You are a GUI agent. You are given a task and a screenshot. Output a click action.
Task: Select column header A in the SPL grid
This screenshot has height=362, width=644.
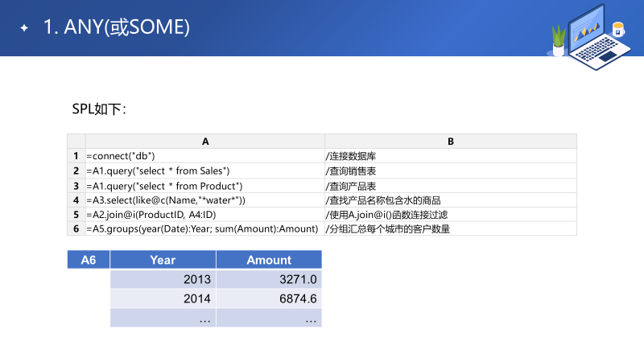205,142
